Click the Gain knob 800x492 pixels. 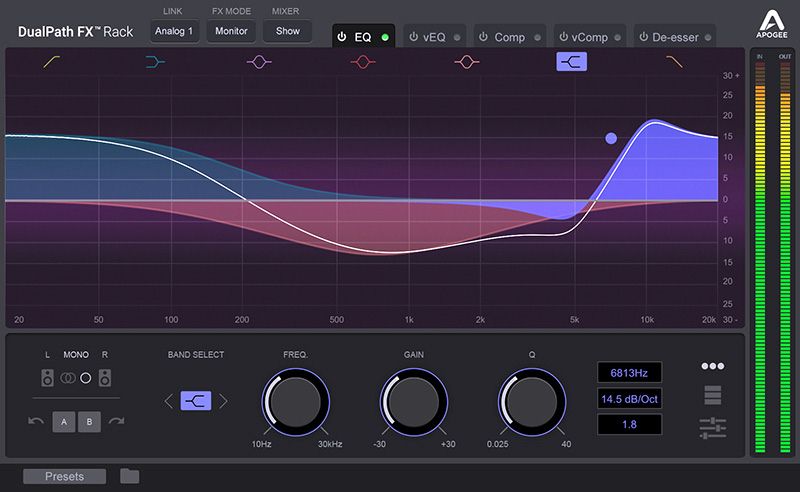[x=414, y=402]
